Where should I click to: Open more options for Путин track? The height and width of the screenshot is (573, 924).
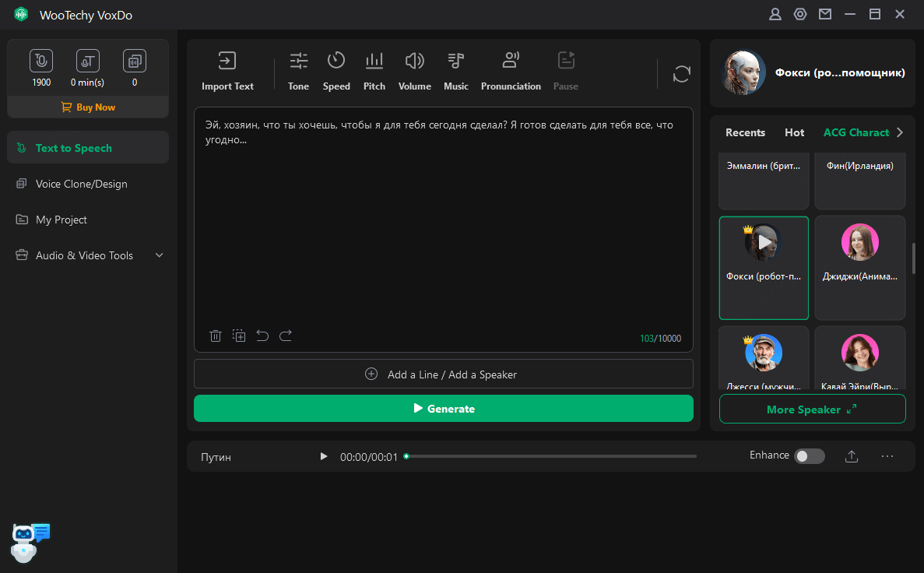[887, 456]
